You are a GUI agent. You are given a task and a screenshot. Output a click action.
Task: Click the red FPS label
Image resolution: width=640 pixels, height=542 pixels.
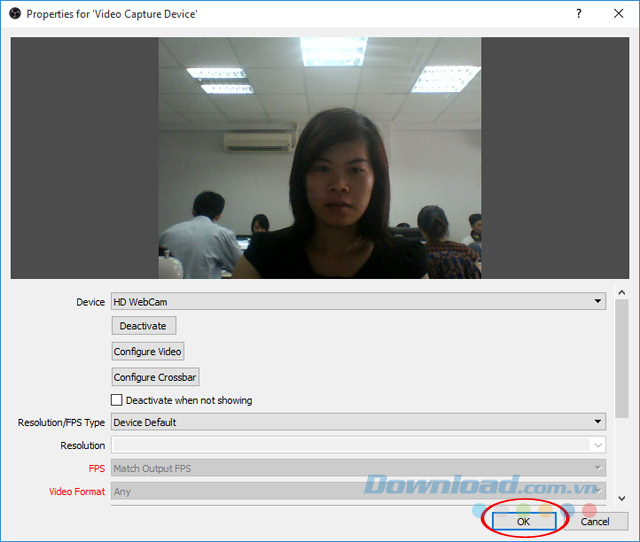click(x=97, y=469)
